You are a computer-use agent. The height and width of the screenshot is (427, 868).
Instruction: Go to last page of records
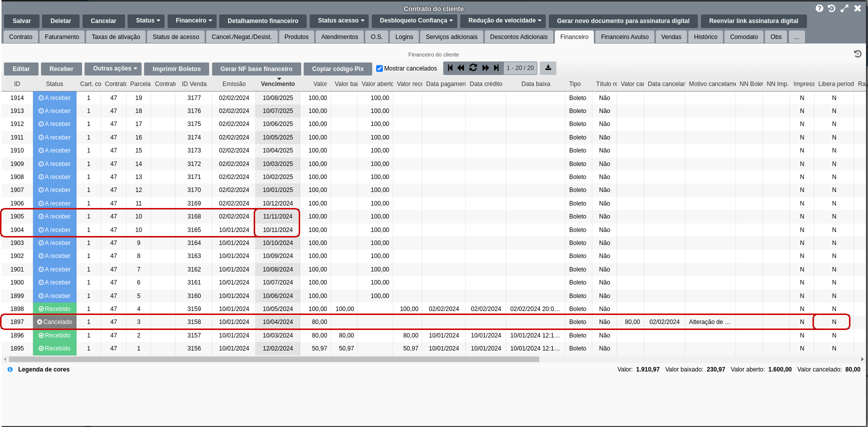(x=496, y=68)
